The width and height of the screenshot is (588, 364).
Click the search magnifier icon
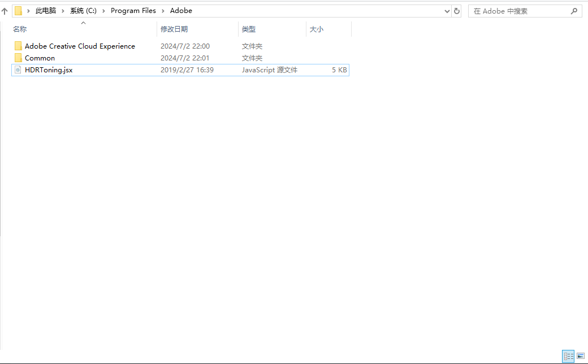pyautogui.click(x=574, y=11)
